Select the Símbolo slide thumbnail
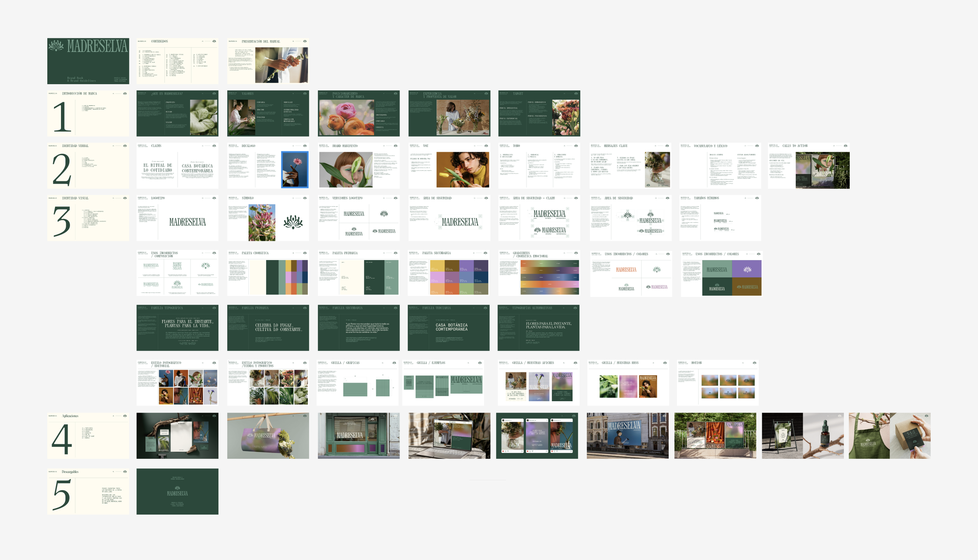Viewport: 978px width, 560px height. pyautogui.click(x=268, y=218)
